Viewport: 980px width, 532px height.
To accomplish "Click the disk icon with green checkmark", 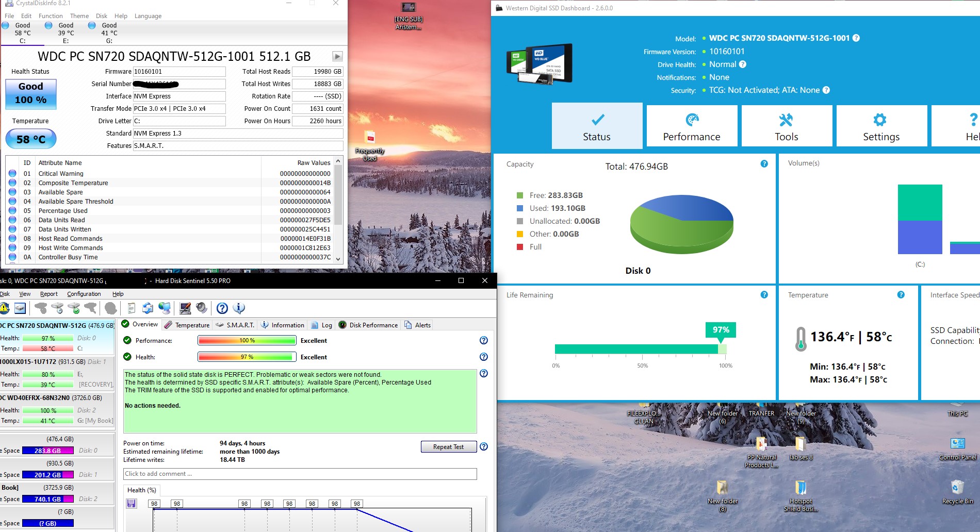I will [74, 308].
